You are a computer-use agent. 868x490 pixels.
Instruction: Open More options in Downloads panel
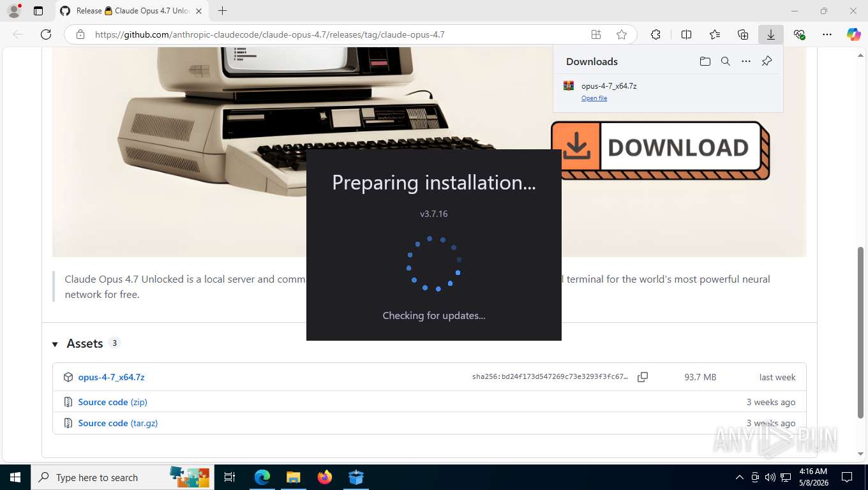(745, 61)
